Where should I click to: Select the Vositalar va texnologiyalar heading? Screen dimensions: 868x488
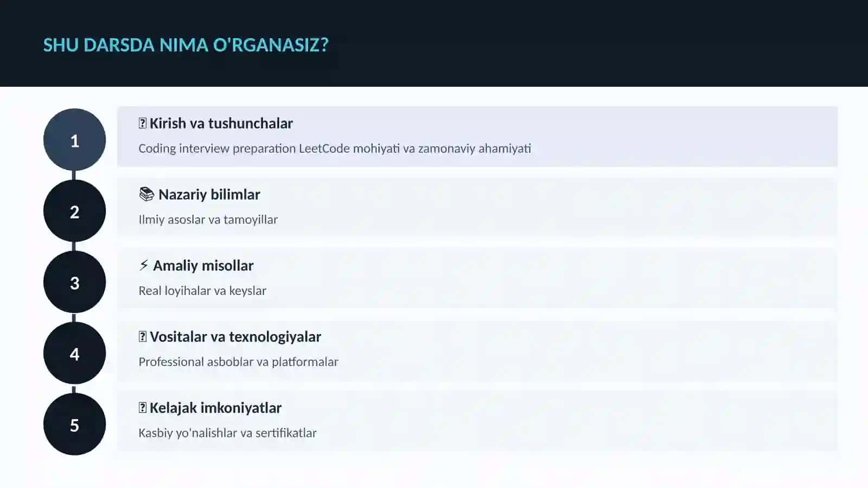point(235,337)
